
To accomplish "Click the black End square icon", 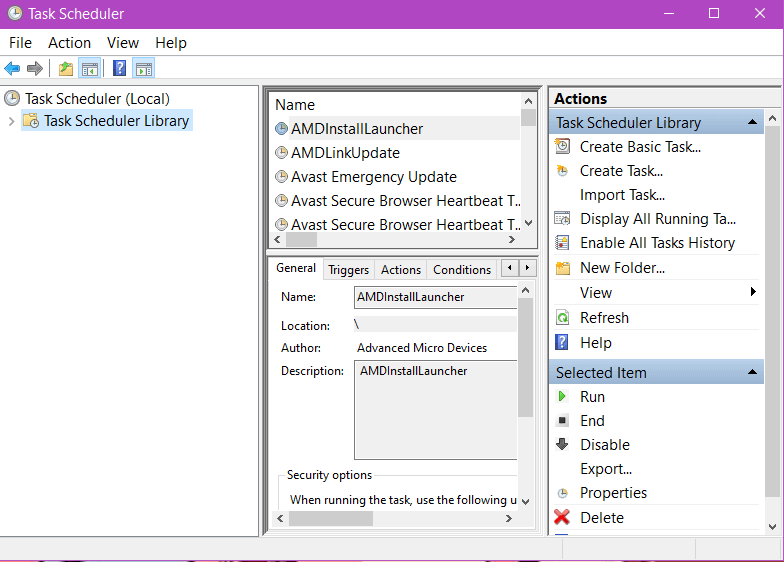I will [x=562, y=420].
